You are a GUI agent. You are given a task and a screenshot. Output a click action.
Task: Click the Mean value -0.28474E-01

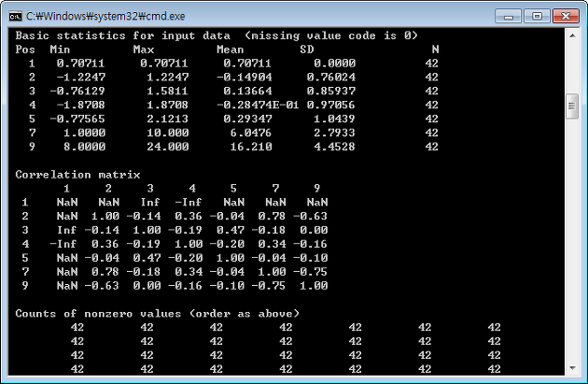(258, 105)
